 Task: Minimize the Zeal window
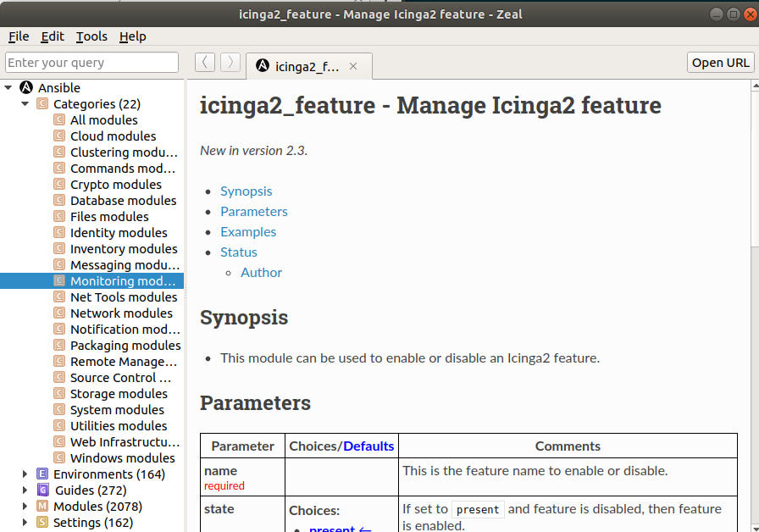tap(717, 14)
